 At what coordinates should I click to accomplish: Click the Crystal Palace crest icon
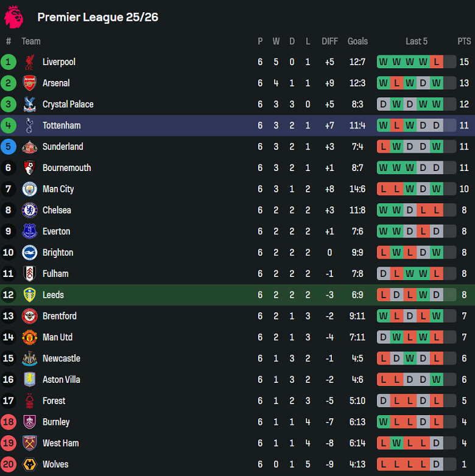(29, 104)
